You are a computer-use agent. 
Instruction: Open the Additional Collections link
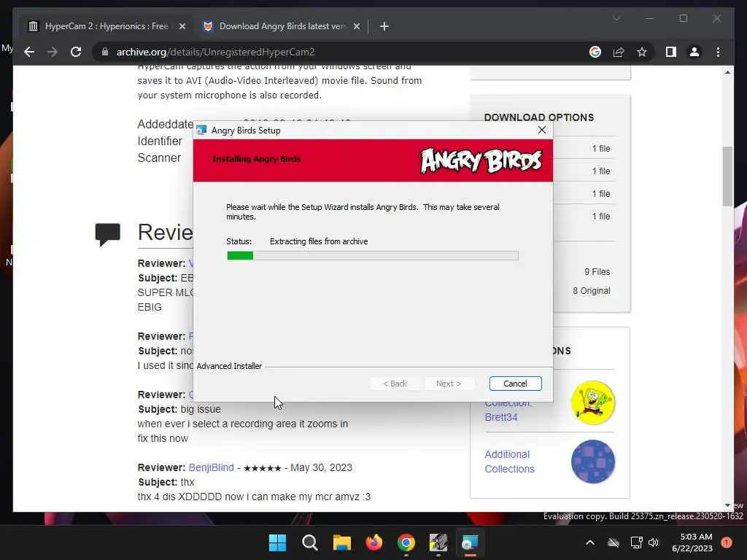point(509,462)
